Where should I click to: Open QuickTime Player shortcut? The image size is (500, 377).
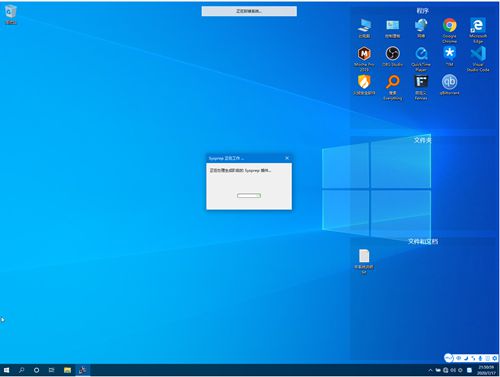click(421, 59)
